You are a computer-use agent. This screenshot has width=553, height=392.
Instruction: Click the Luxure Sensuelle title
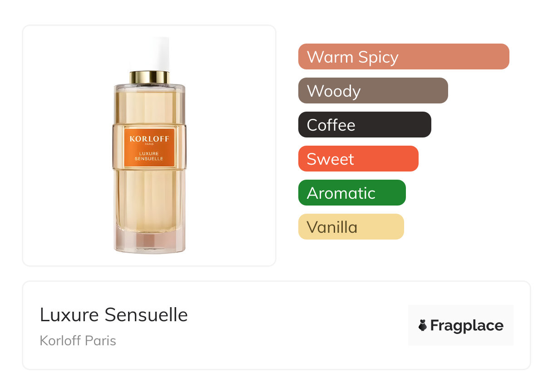click(x=114, y=314)
